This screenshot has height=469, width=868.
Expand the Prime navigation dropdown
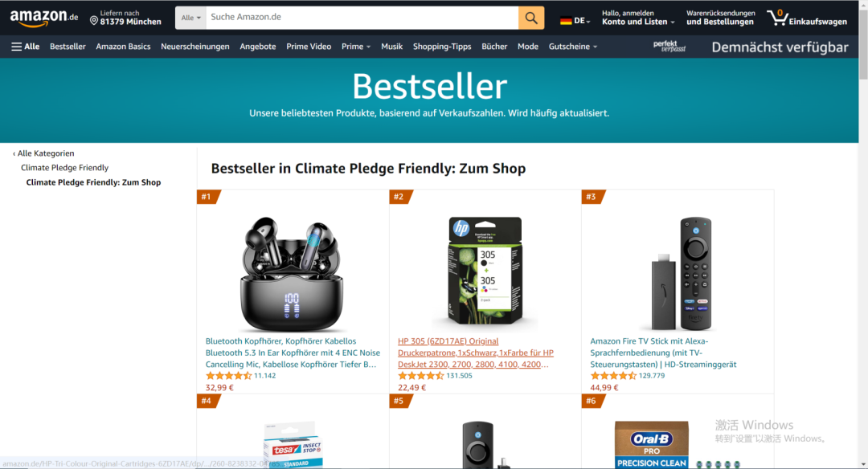tap(356, 47)
